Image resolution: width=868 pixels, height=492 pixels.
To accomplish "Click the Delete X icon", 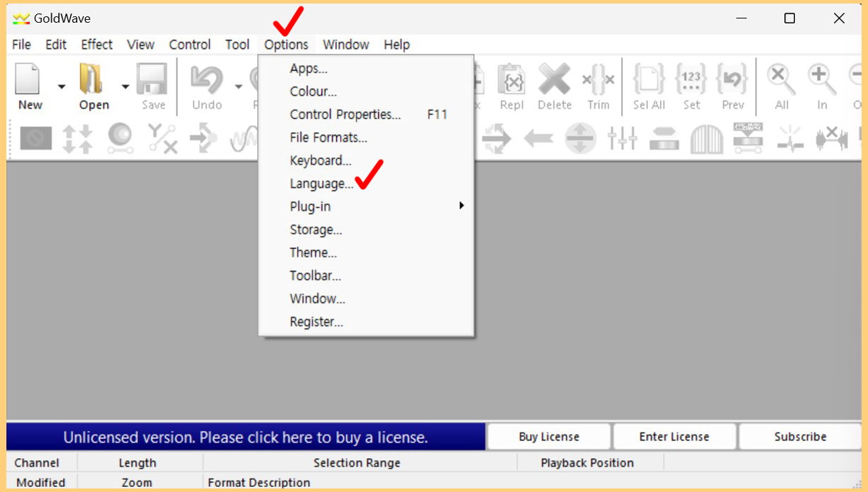I will (x=555, y=79).
